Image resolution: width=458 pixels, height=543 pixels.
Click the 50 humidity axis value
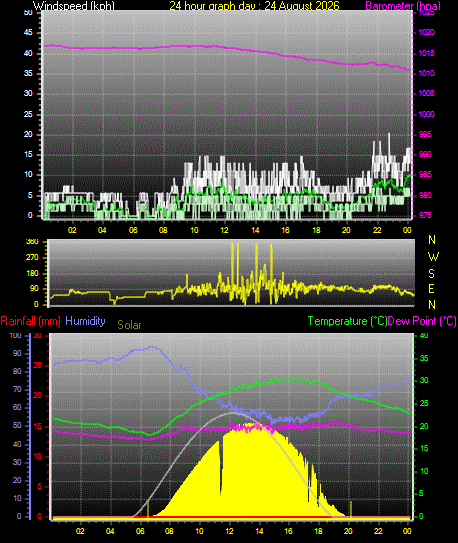click(x=17, y=426)
